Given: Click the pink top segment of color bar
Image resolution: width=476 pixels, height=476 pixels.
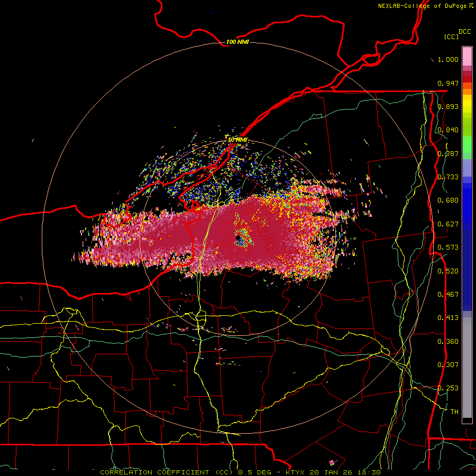Looking at the screenshot, I should [467, 56].
